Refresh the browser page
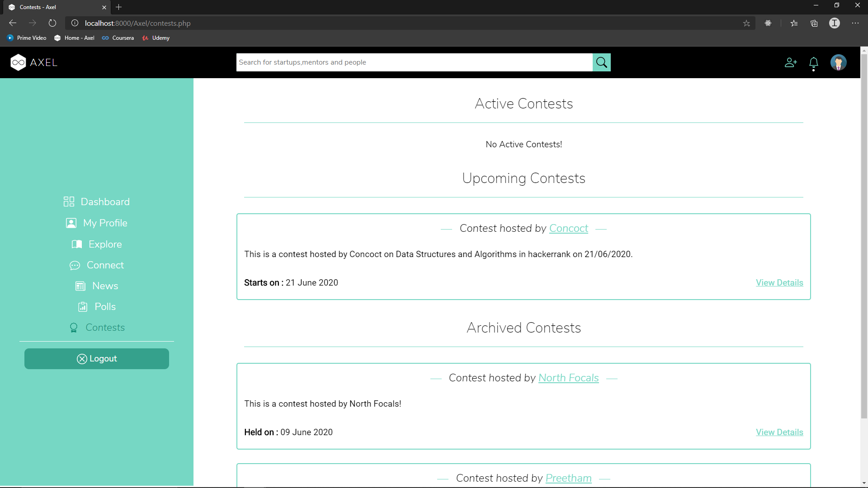 click(52, 23)
